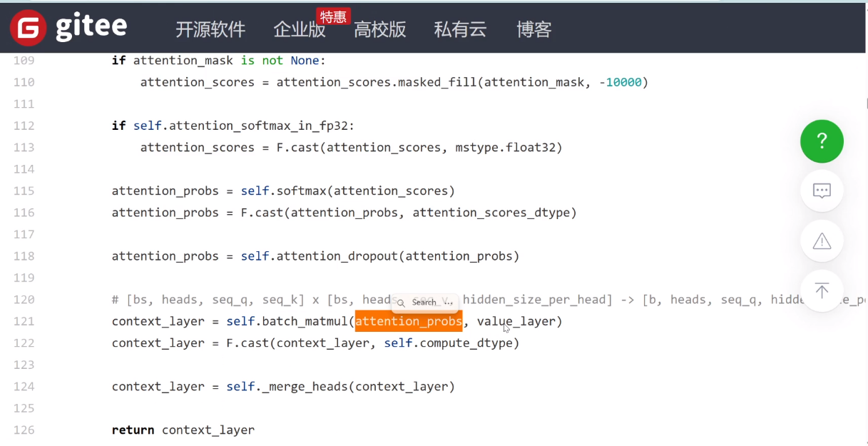Open the 企业版 menu item
868x446 pixels.
coord(300,29)
